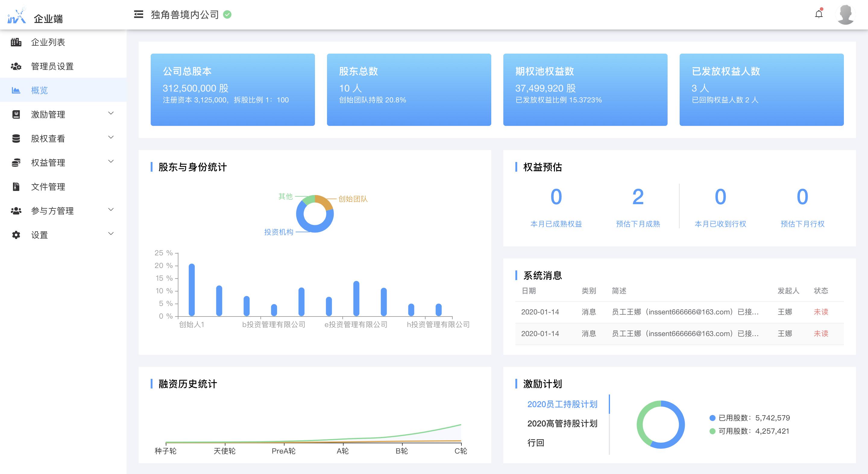The height and width of the screenshot is (474, 868).
Task: Click the user avatar picture
Action: click(845, 14)
